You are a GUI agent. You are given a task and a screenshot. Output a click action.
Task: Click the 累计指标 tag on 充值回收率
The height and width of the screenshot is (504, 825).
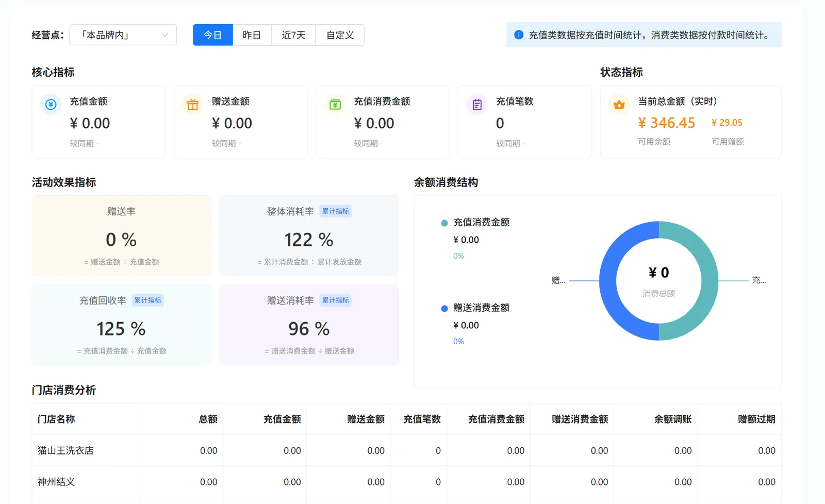[x=147, y=300]
